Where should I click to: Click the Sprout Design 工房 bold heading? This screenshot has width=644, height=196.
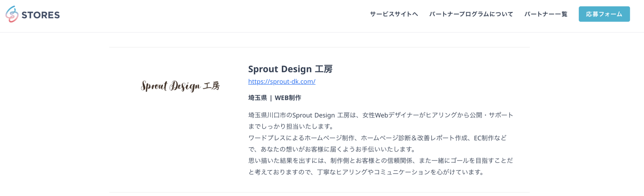290,69
